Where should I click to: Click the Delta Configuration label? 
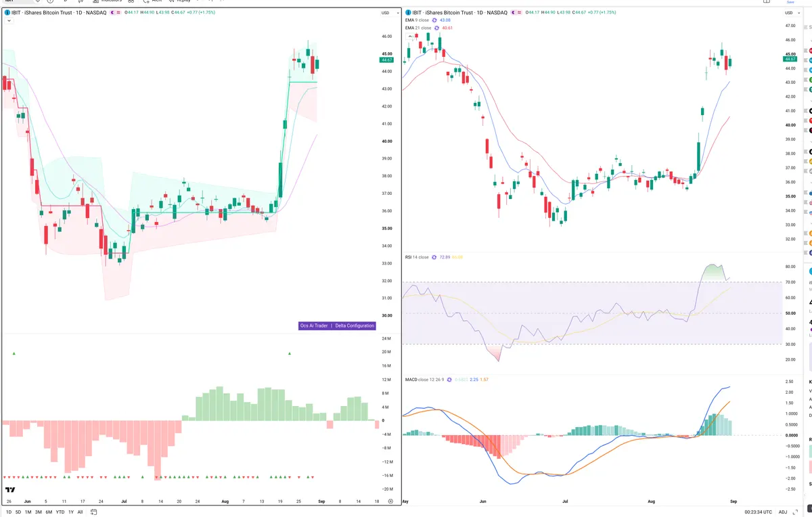tap(355, 325)
